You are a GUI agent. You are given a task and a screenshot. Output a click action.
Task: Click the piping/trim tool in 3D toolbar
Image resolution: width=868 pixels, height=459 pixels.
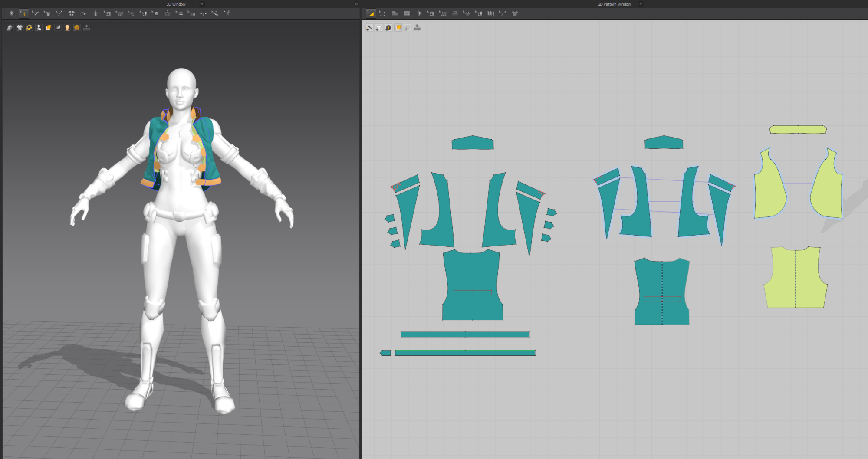click(x=179, y=14)
